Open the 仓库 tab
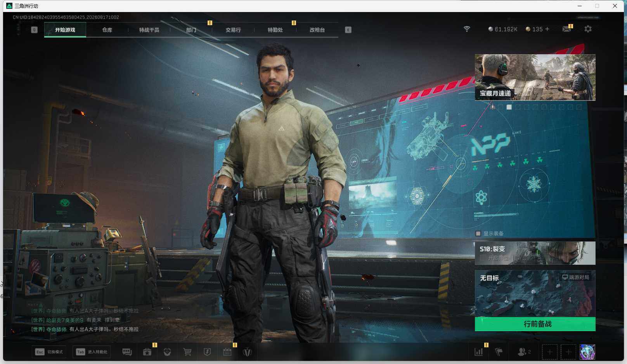Viewport: 627px width, 364px height. 107,30
